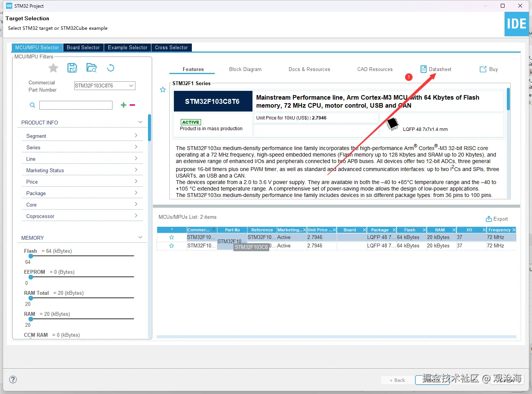532x394 pixels.
Task: Remove the I/O column with its X
Action: pos(484,230)
